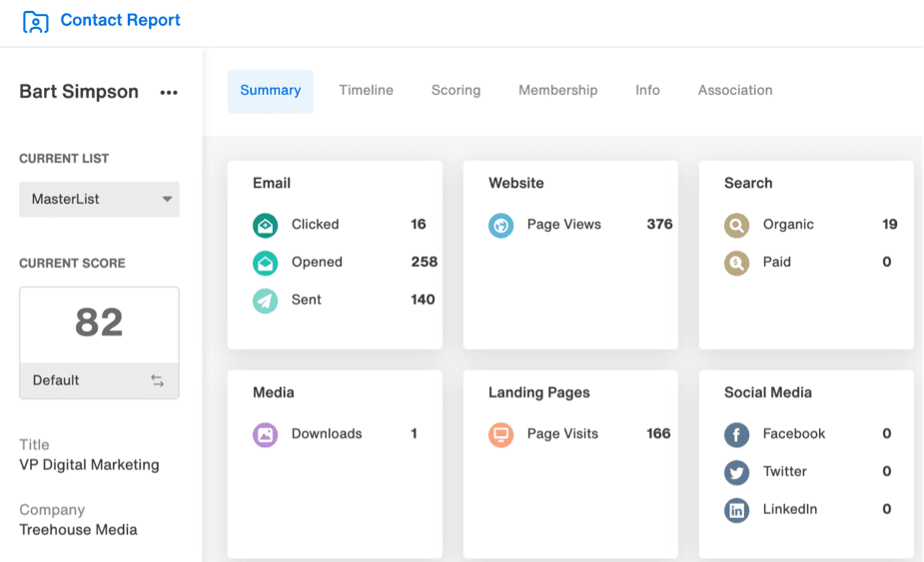Image resolution: width=924 pixels, height=562 pixels.
Task: Open the Scoring tab
Action: (456, 91)
